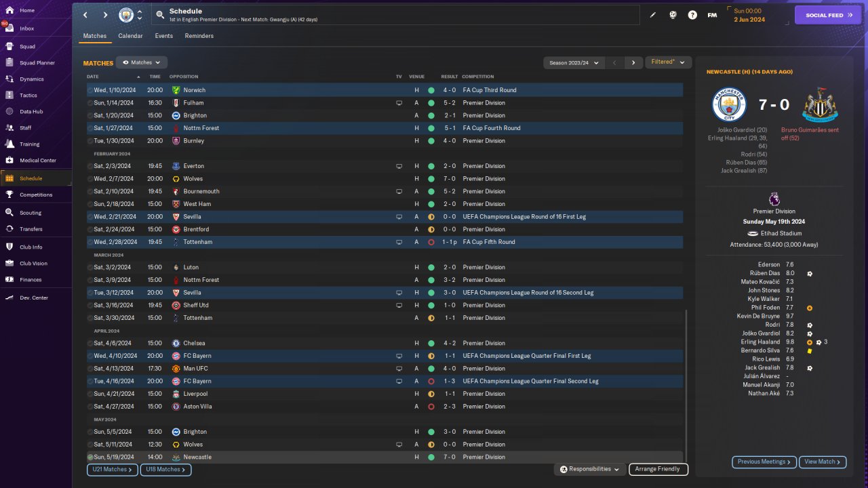
Task: Open the Medical Center
Action: pyautogui.click(x=38, y=161)
